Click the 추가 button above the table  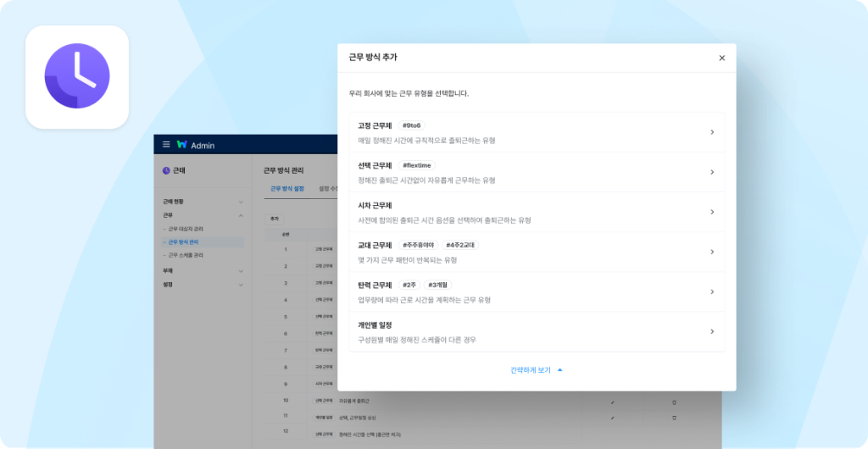tap(274, 219)
